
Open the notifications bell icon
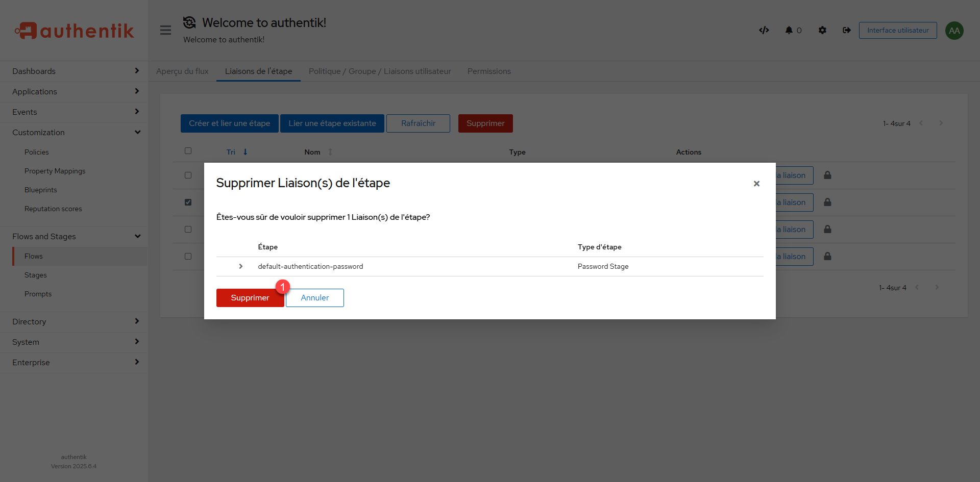click(x=789, y=30)
